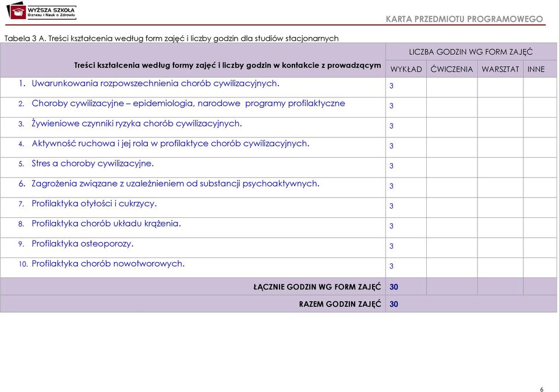Click the WARSZTAT cell for Stres row
559x392 pixels.
(x=500, y=167)
